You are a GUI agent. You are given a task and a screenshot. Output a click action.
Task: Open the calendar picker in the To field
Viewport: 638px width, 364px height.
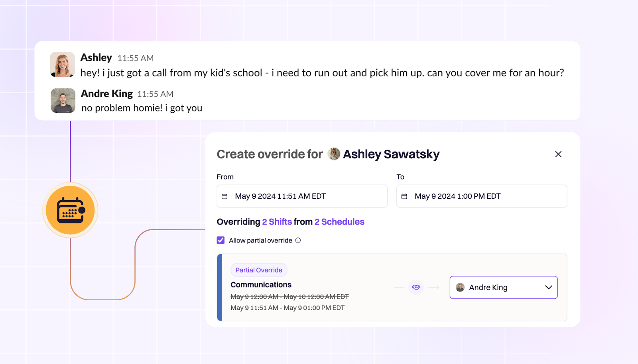coord(405,196)
